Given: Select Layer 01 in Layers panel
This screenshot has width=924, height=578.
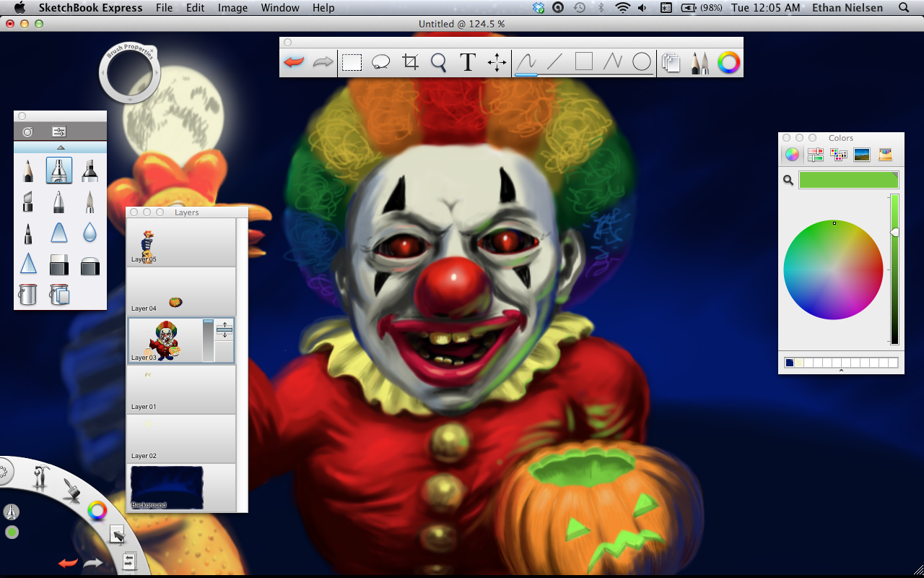Looking at the screenshot, I should [181, 389].
